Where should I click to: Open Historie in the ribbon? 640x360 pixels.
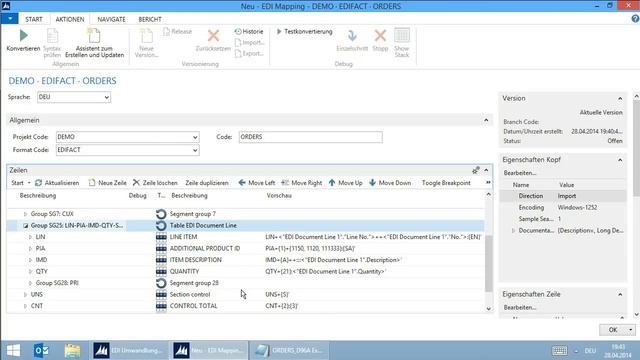[x=249, y=31]
